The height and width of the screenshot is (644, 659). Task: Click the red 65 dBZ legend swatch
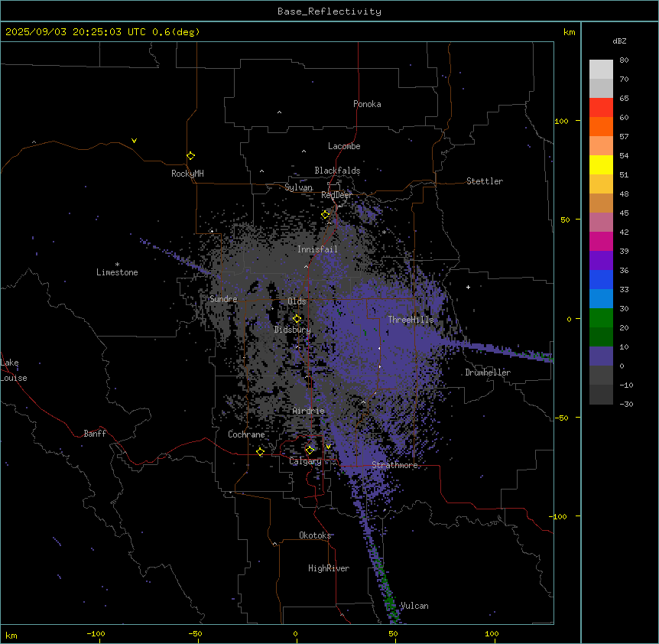601,108
